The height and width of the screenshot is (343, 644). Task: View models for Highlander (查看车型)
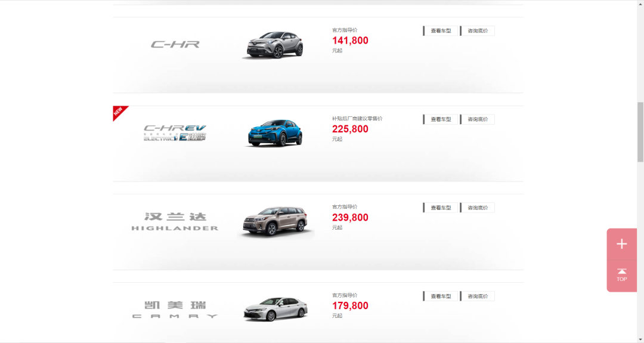[x=440, y=208]
